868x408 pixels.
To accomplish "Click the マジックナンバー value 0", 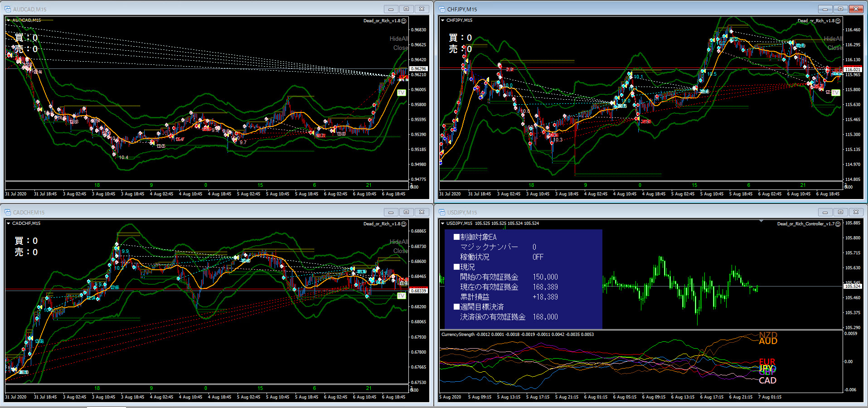I will click(x=534, y=247).
